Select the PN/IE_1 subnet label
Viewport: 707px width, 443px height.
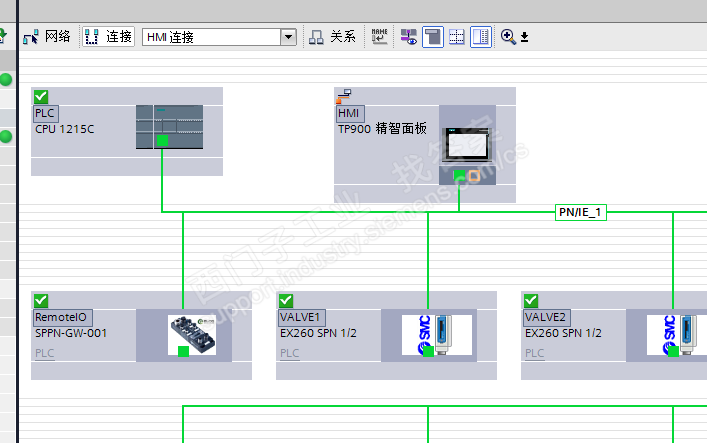[x=580, y=212]
